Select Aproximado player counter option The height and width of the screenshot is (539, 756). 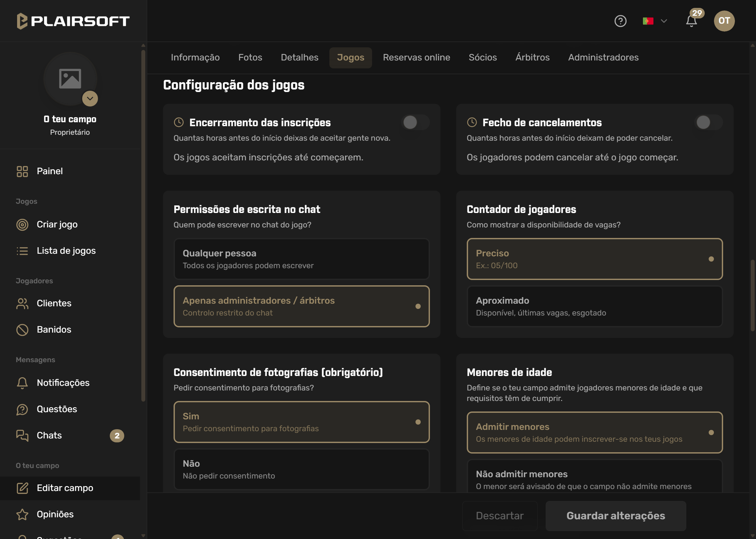(x=594, y=306)
